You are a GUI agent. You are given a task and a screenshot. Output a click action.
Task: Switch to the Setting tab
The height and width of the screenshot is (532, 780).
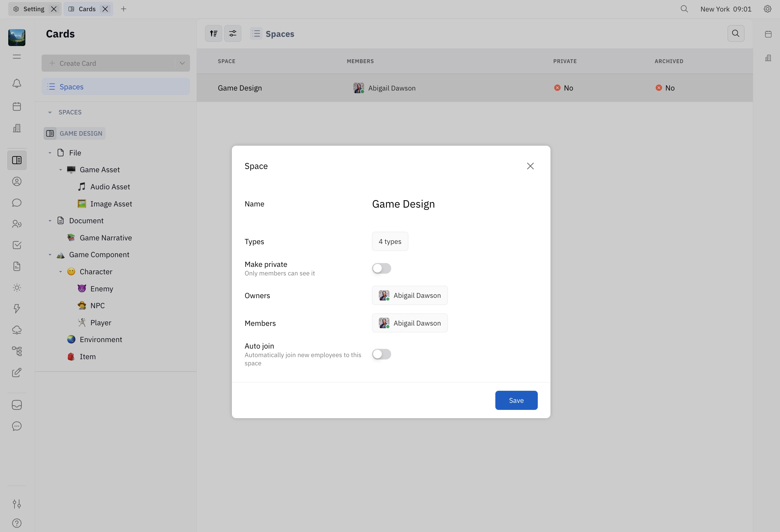tap(34, 9)
